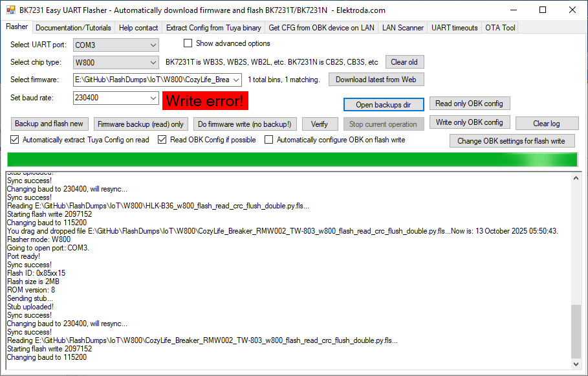
Task: Click log line 'Stub uploaded!'
Action: point(30,307)
